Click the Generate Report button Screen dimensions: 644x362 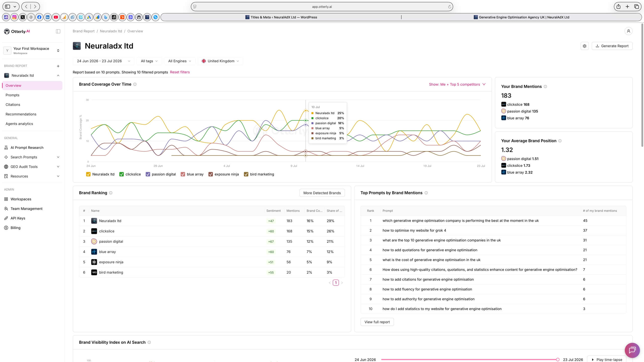click(x=612, y=46)
